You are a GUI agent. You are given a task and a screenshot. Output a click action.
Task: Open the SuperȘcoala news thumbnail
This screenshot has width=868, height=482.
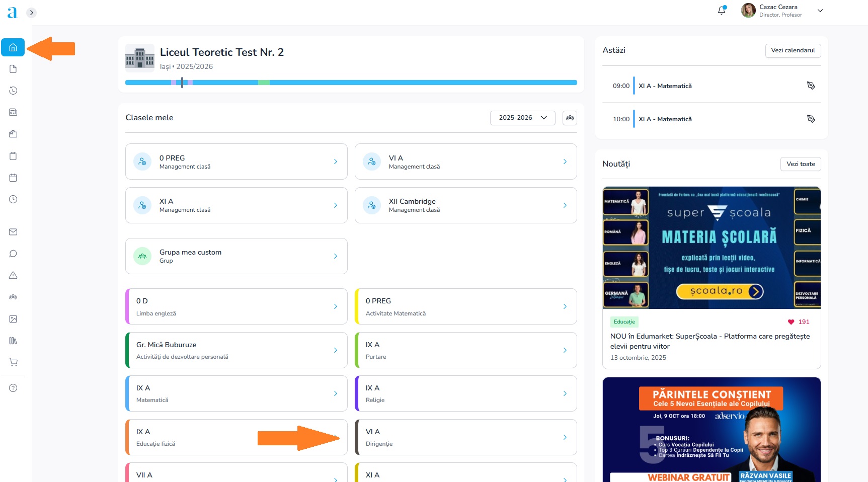[711, 248]
